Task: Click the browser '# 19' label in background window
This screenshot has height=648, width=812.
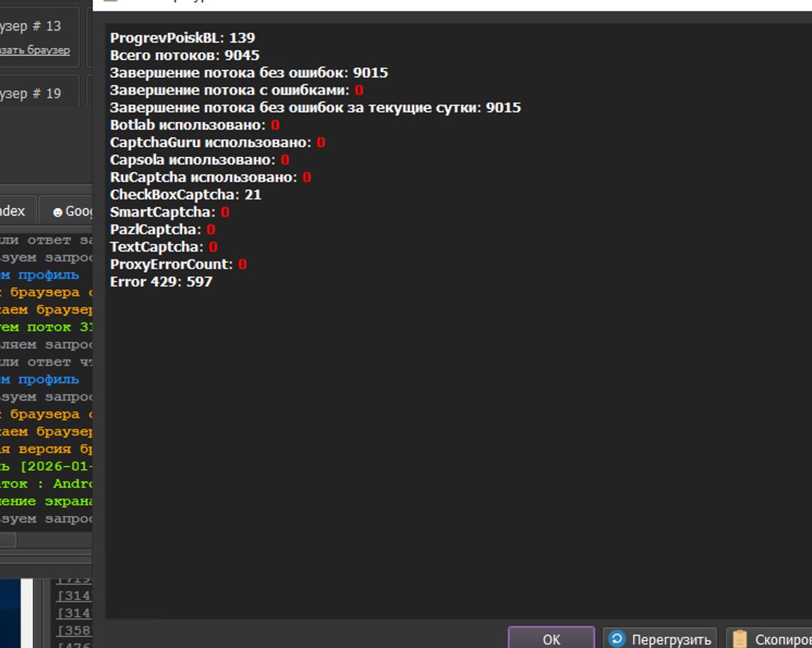Action: click(x=30, y=94)
